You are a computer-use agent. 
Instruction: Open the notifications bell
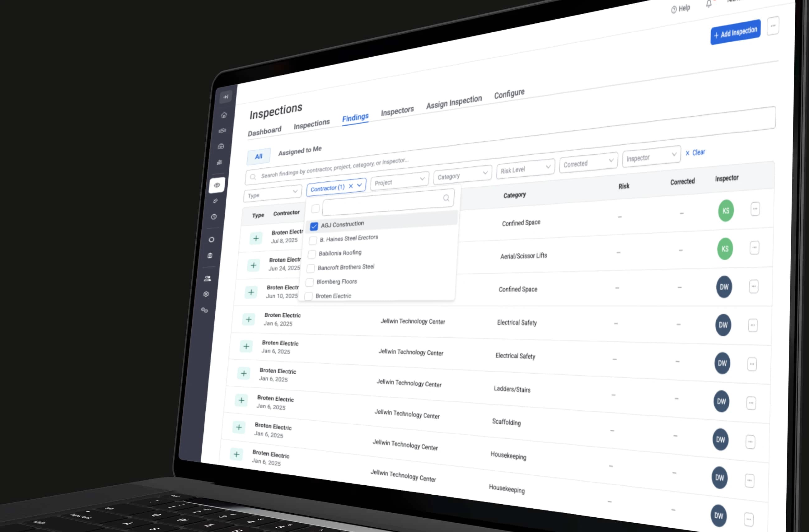(709, 4)
